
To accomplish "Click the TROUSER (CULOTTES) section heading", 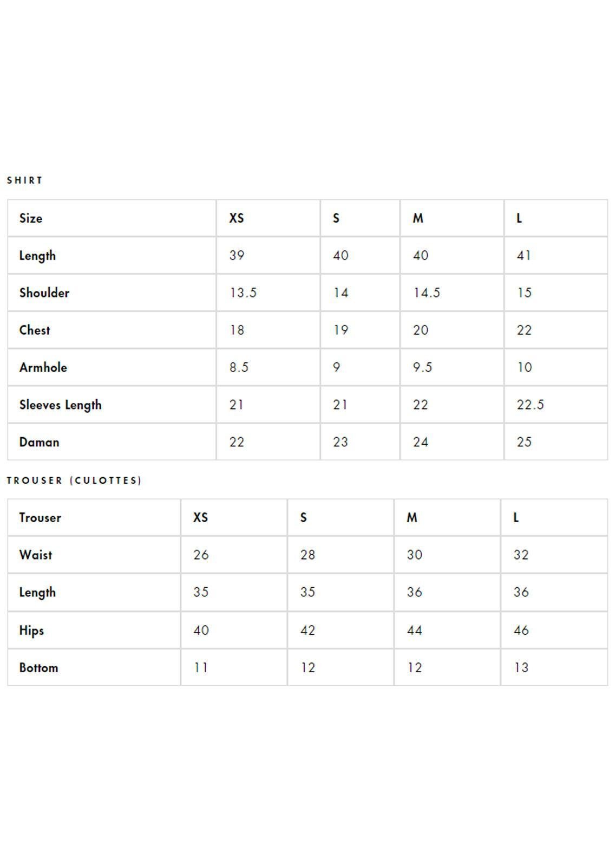I will point(74,480).
